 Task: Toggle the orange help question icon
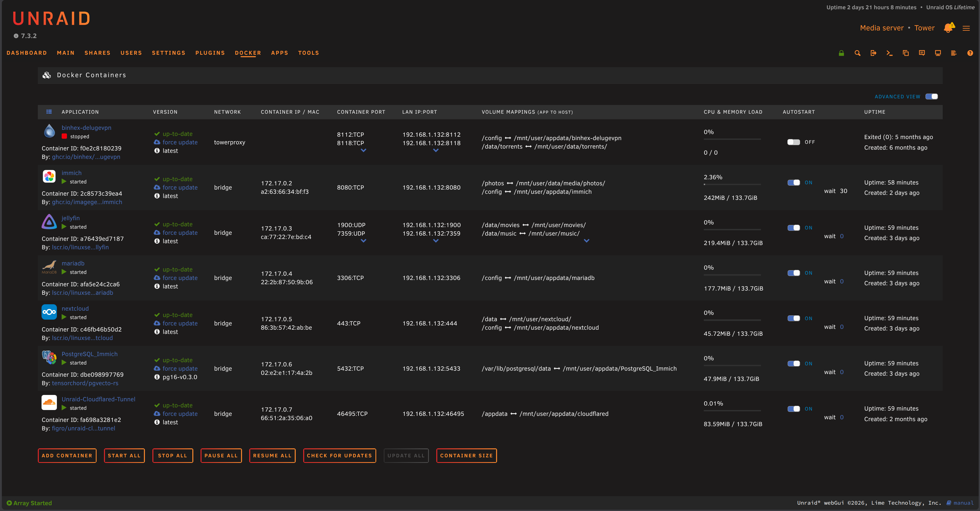tap(970, 53)
